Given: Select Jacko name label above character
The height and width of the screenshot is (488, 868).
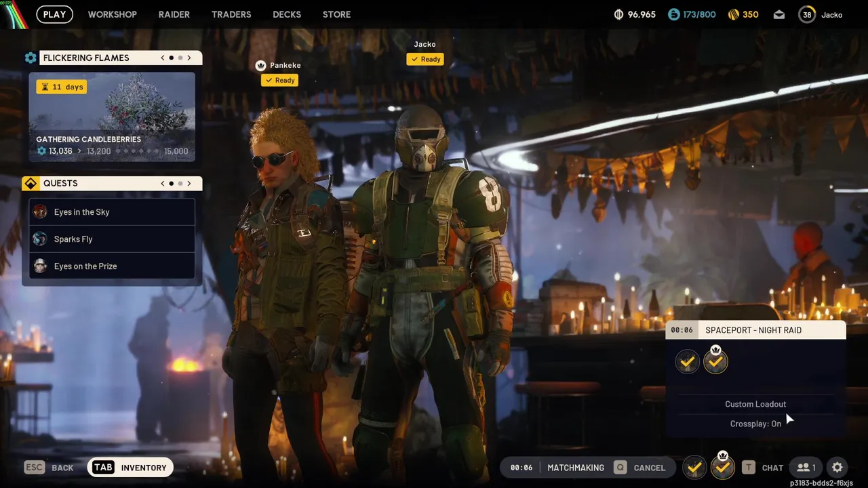Looking at the screenshot, I should (x=425, y=44).
